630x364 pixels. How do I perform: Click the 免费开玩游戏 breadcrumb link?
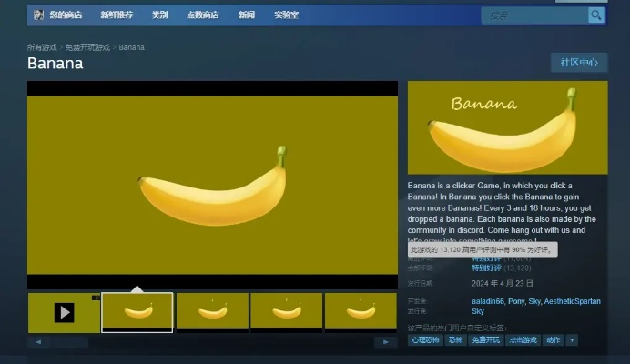[x=87, y=47]
